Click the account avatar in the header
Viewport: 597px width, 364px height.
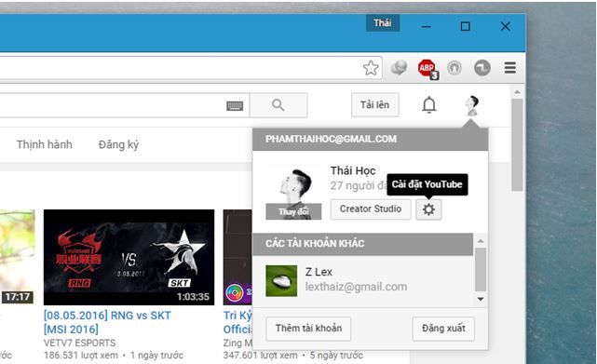point(472,105)
